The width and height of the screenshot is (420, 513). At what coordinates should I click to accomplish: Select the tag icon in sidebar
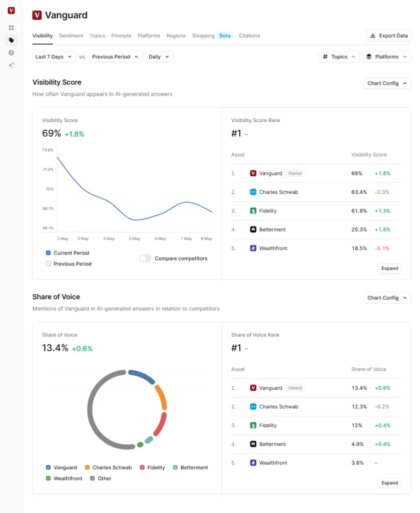(x=11, y=40)
